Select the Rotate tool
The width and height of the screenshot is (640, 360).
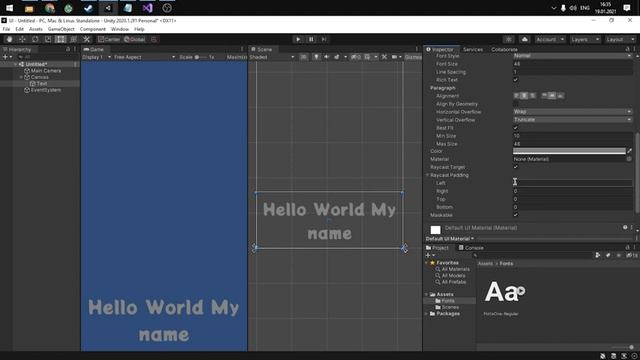(35, 39)
